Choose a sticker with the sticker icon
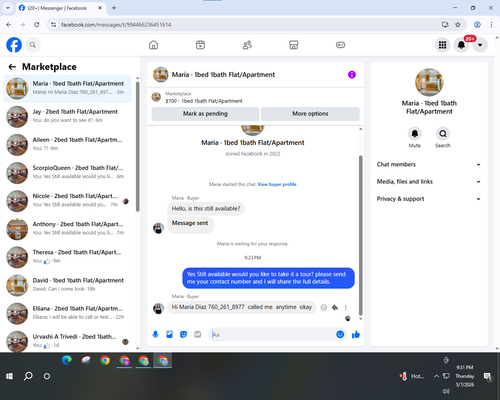The image size is (500, 400). (x=183, y=334)
